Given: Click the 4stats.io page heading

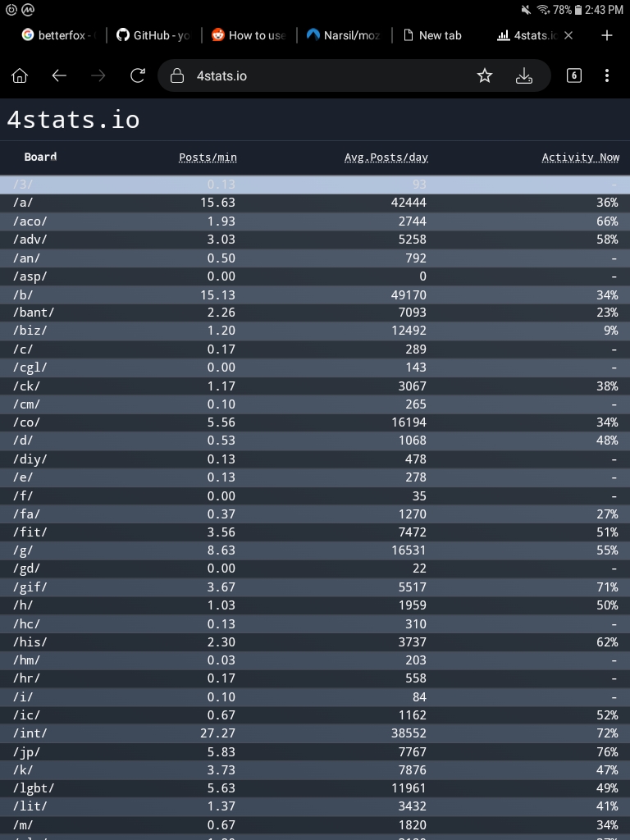Looking at the screenshot, I should coord(73,120).
